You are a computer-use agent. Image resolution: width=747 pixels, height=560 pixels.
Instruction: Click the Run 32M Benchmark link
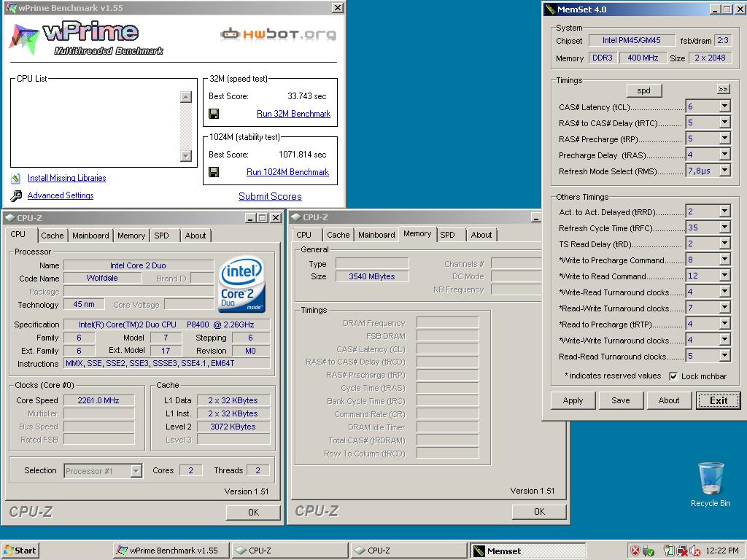(293, 114)
